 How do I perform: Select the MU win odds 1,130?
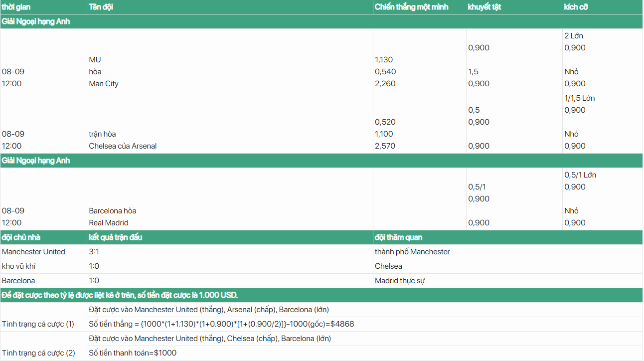click(383, 60)
